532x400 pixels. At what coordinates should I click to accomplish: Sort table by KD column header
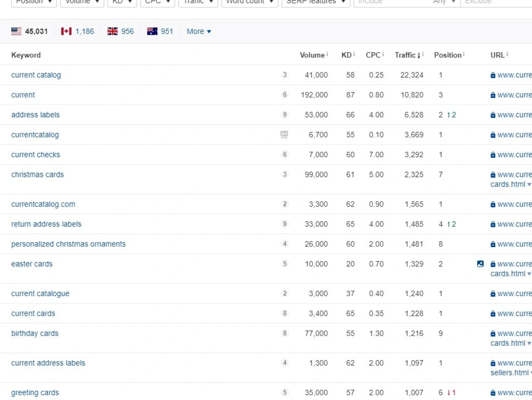tap(346, 55)
